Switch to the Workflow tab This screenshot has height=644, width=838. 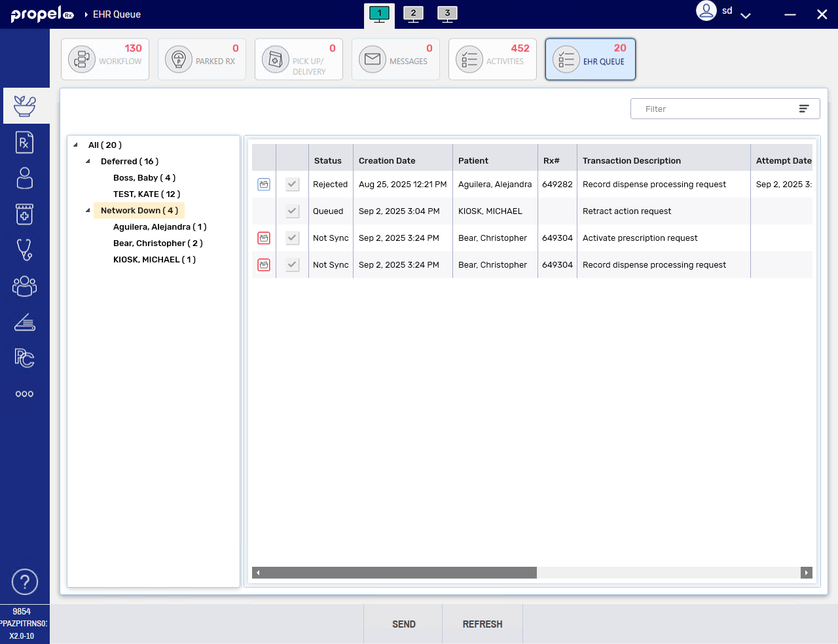point(105,59)
